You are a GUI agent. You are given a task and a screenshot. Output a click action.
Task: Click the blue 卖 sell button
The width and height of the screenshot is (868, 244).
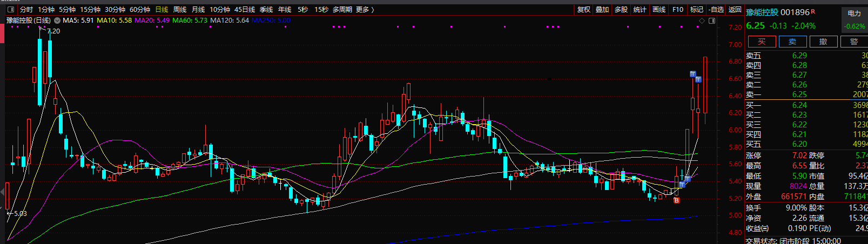pos(792,42)
